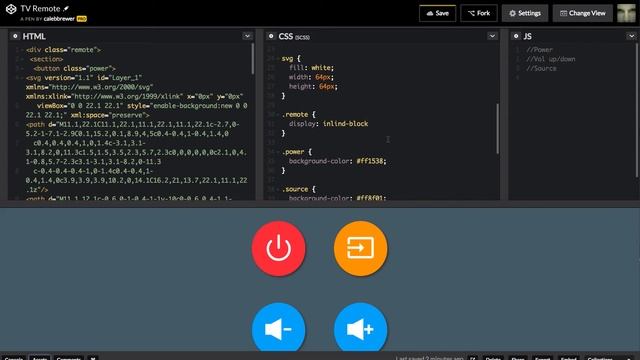Click the '.power {' selector line
640x360 pixels.
(x=297, y=152)
